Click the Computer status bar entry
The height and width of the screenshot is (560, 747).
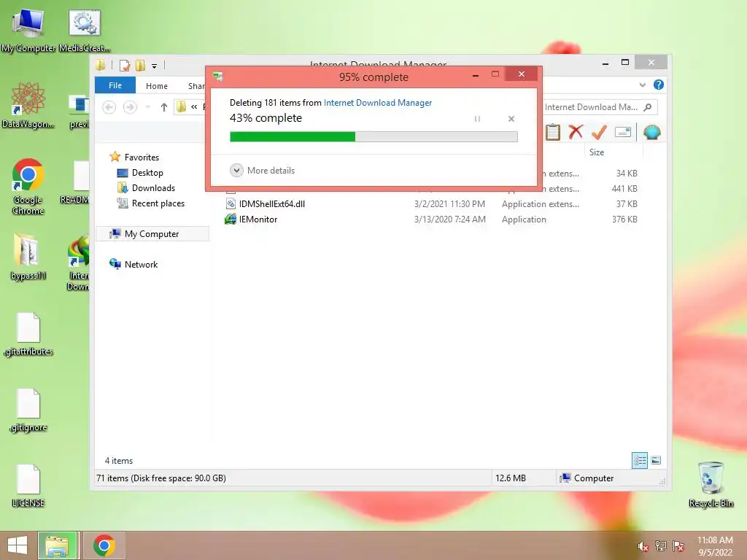click(587, 478)
